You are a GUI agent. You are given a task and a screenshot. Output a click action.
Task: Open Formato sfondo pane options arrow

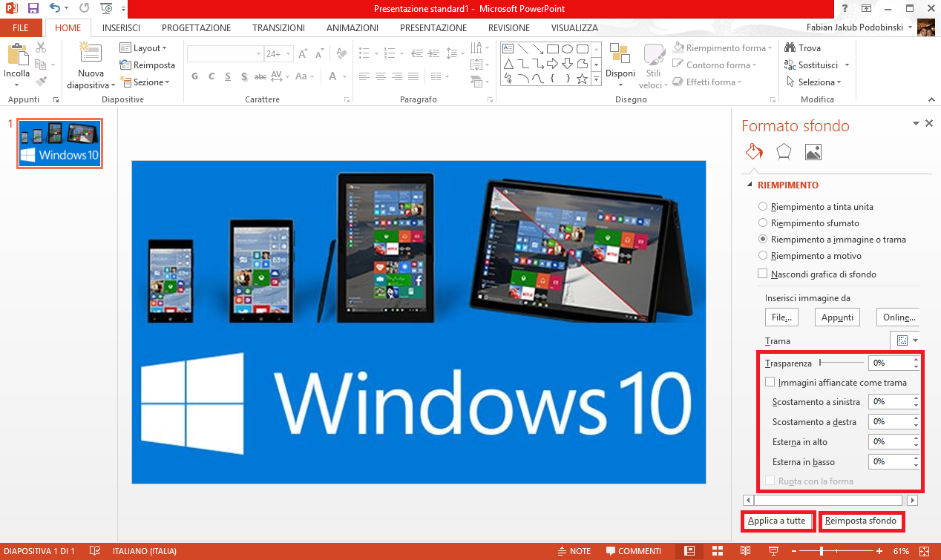pos(916,124)
